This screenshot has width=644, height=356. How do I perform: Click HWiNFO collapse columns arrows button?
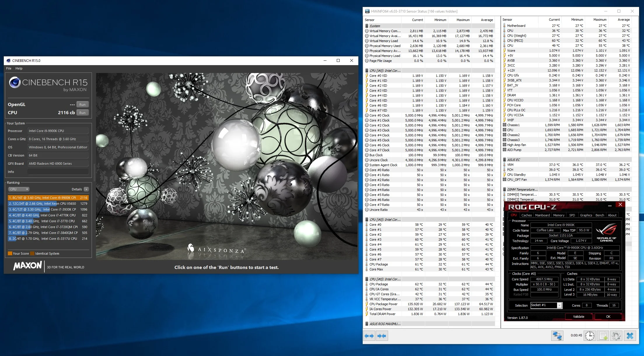pyautogui.click(x=382, y=336)
